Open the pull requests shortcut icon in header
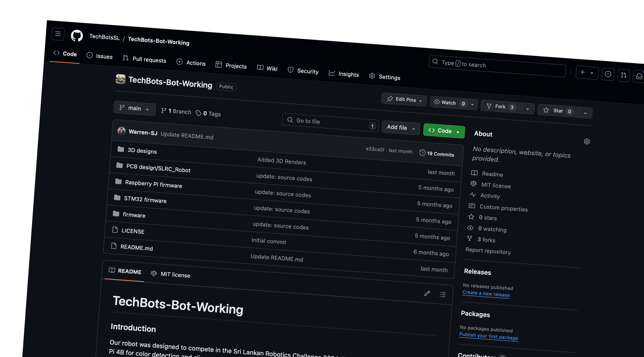The image size is (644, 357). tap(624, 75)
